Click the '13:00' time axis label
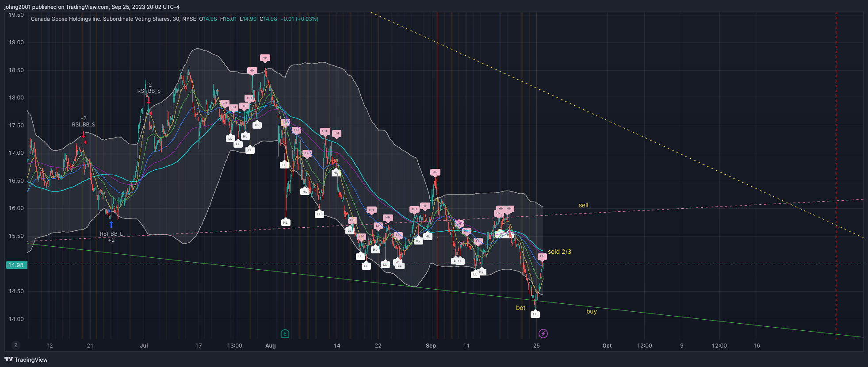Screen dimensions: 868x367 pyautogui.click(x=235, y=346)
